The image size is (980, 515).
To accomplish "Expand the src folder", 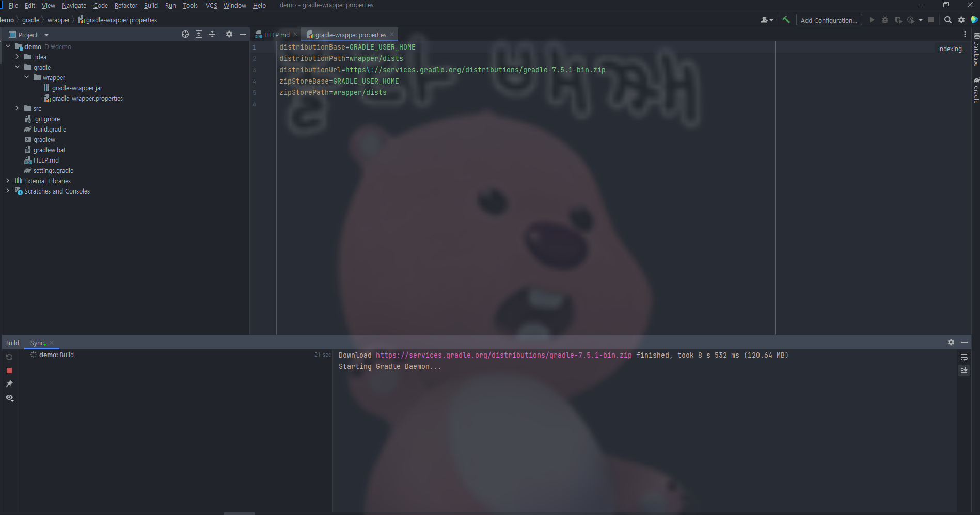I will pyautogui.click(x=18, y=108).
